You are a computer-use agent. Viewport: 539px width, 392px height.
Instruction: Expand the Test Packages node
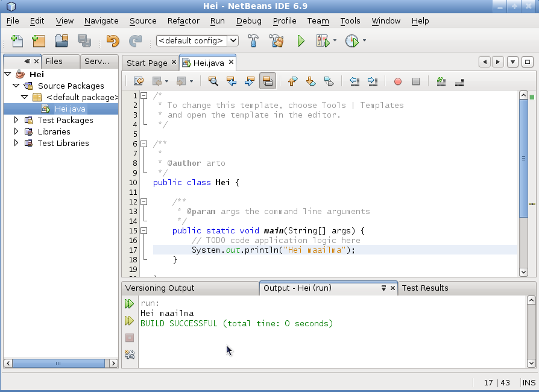[16, 120]
